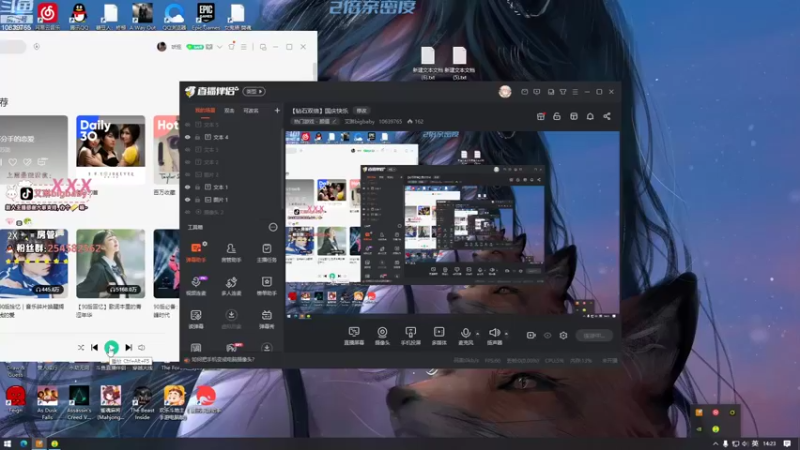Open hamburger menu in 直播伴侣 titlebar
Image resolution: width=800 pixels, height=450 pixels.
tap(575, 92)
